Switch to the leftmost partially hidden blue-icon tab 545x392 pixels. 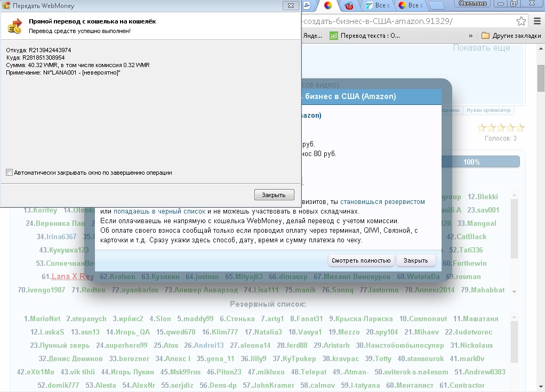point(308,5)
